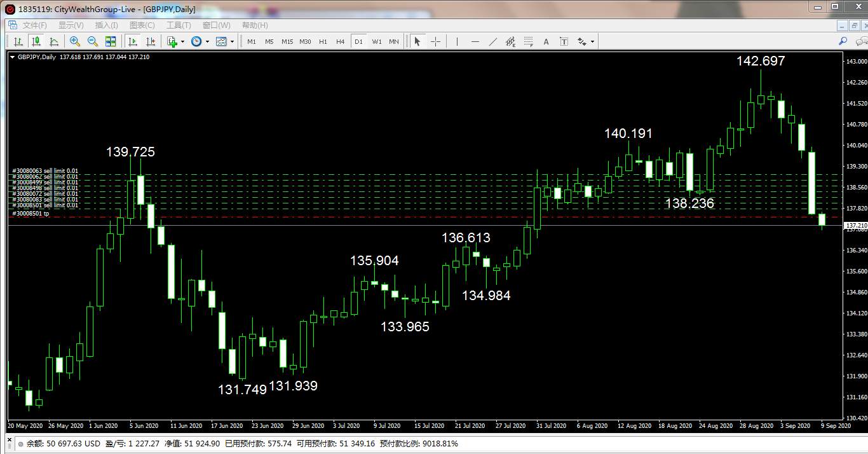Open the 窗口(W) menu
868x454 pixels.
coord(217,25)
